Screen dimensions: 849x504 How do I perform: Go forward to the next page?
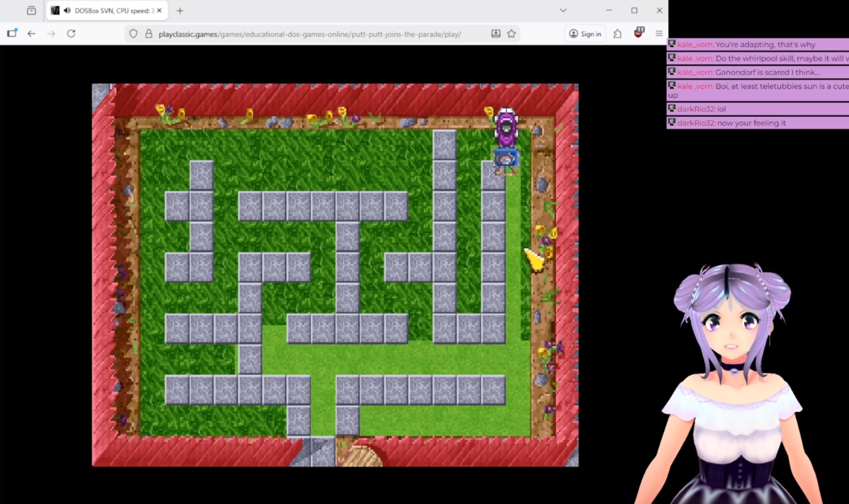(x=51, y=34)
